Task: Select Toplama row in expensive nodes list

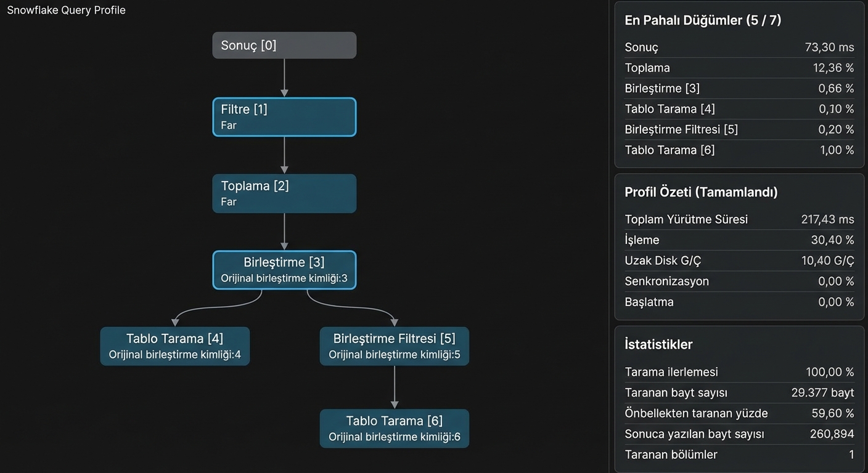Action: pos(739,68)
